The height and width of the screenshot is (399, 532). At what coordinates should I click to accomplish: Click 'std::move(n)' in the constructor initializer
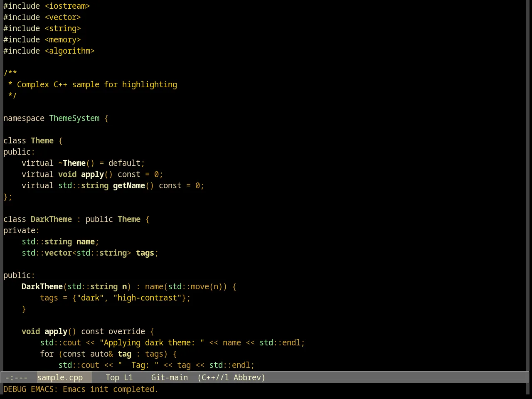195,286
